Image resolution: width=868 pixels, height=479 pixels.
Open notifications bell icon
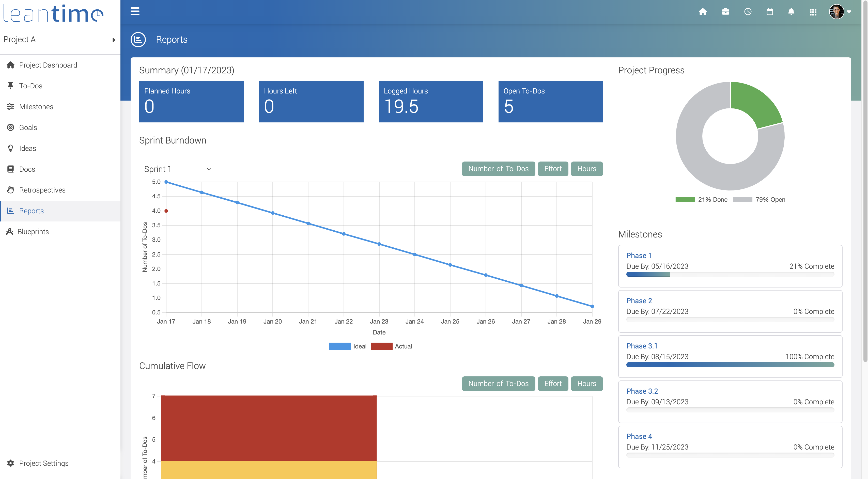[791, 12]
